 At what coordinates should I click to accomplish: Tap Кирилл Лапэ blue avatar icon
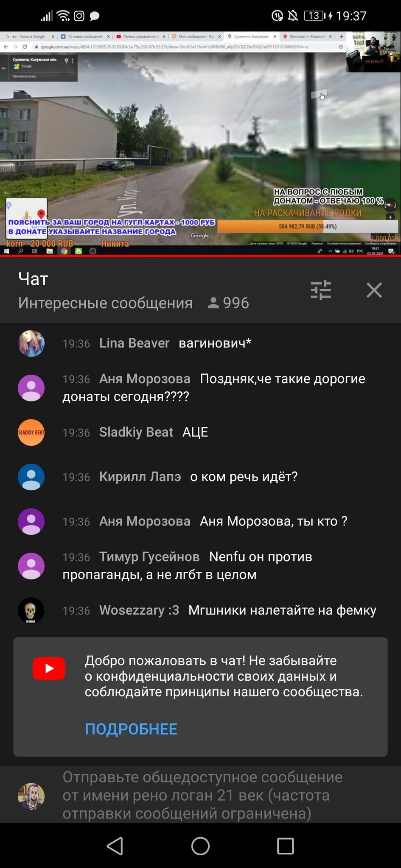click(x=31, y=477)
